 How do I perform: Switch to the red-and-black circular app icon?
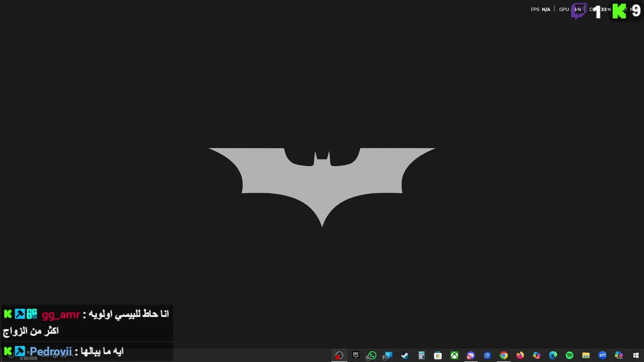pos(339,355)
